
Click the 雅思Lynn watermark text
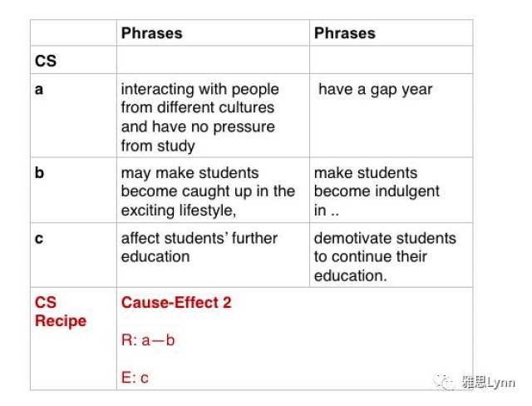[x=488, y=383]
